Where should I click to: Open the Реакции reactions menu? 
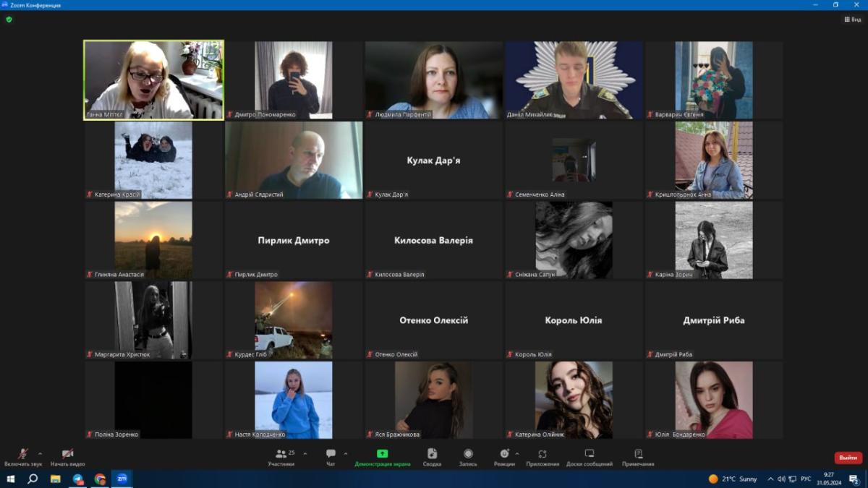click(x=504, y=457)
